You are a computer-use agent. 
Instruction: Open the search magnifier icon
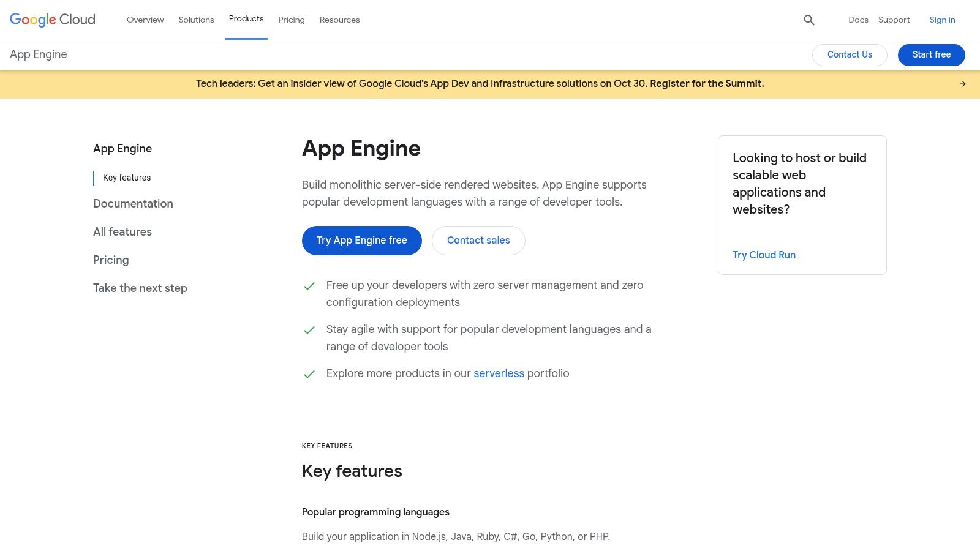pyautogui.click(x=809, y=20)
